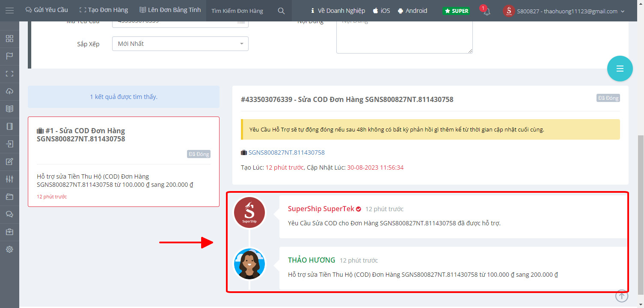This screenshot has height=308, width=644.
Task: Click the 12 phút trước label in request card
Action: pyautogui.click(x=52, y=197)
